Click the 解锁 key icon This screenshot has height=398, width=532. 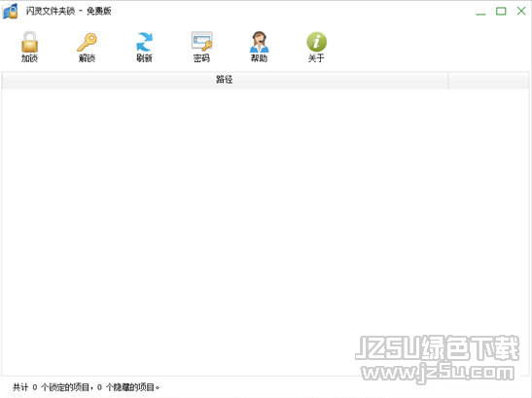tap(87, 42)
